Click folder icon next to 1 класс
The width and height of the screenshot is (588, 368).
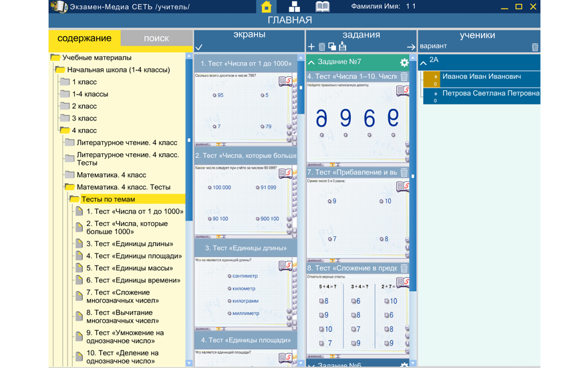click(65, 82)
